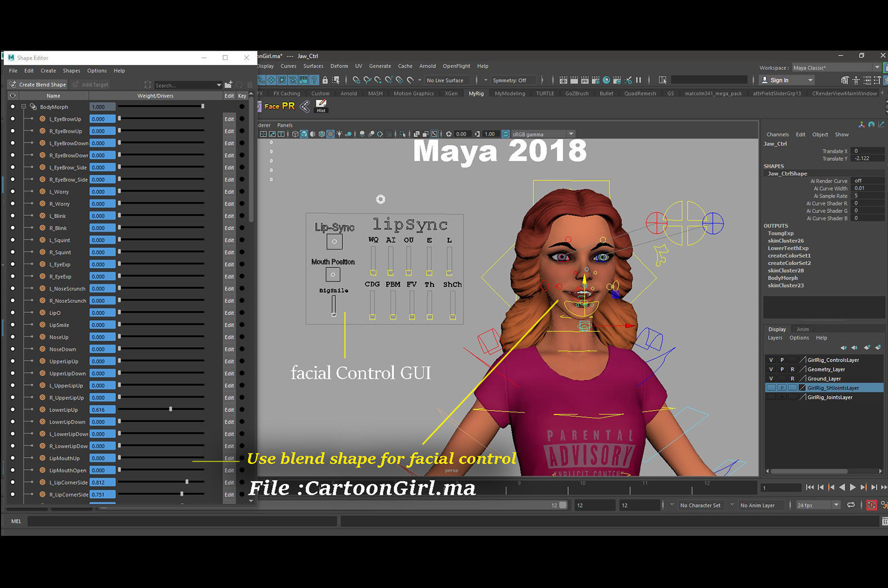Click the auto keyframe toggle icon
The image size is (888, 588).
click(871, 505)
